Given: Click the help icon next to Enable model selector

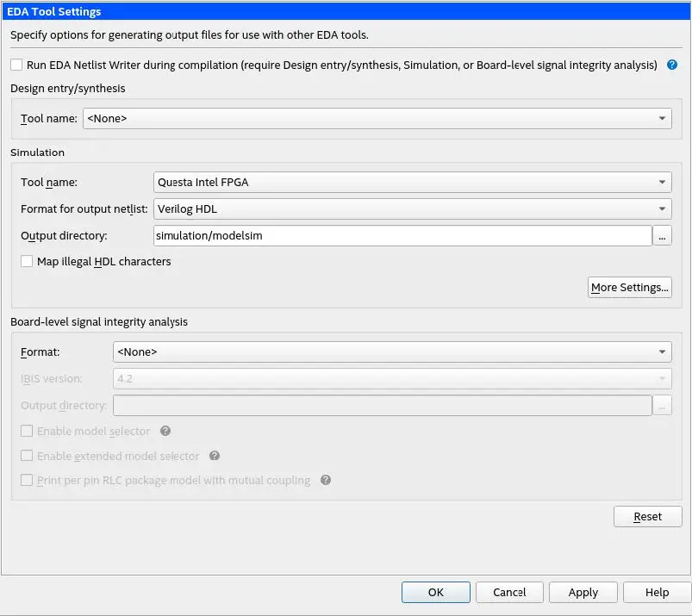Looking at the screenshot, I should [165, 431].
